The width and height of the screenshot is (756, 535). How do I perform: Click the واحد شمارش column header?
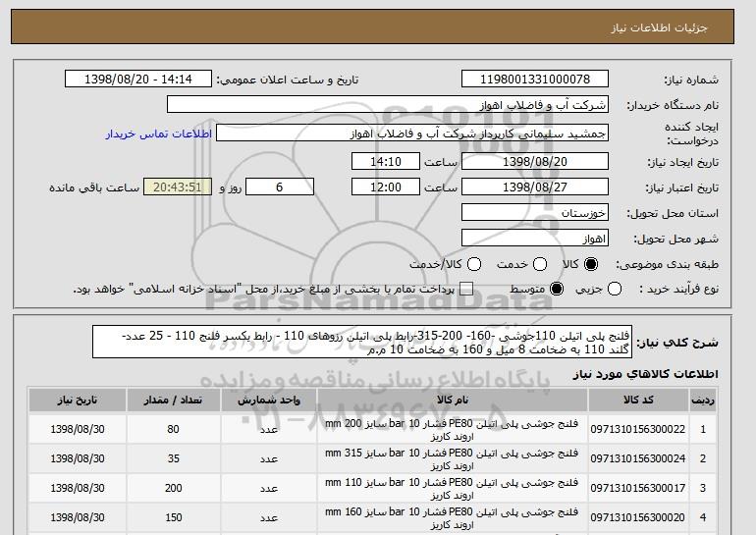click(x=269, y=401)
